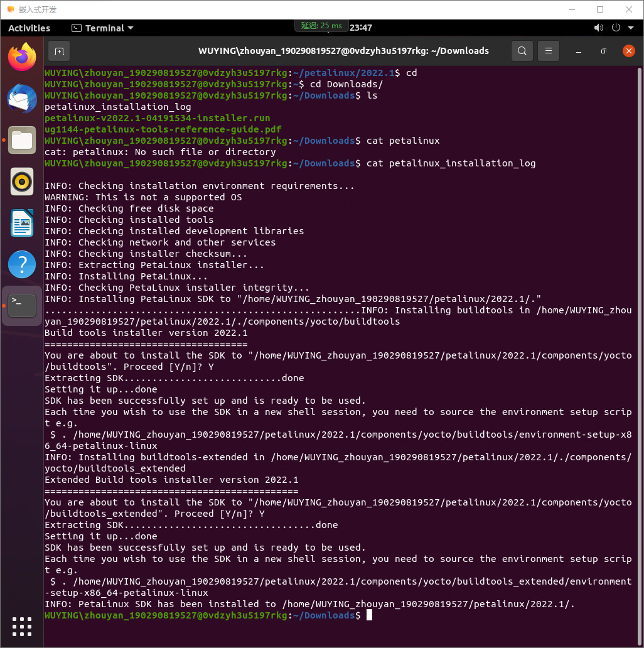The image size is (644, 648).
Task: Launch Rhythmbox music player from the dock
Action: coord(22,181)
